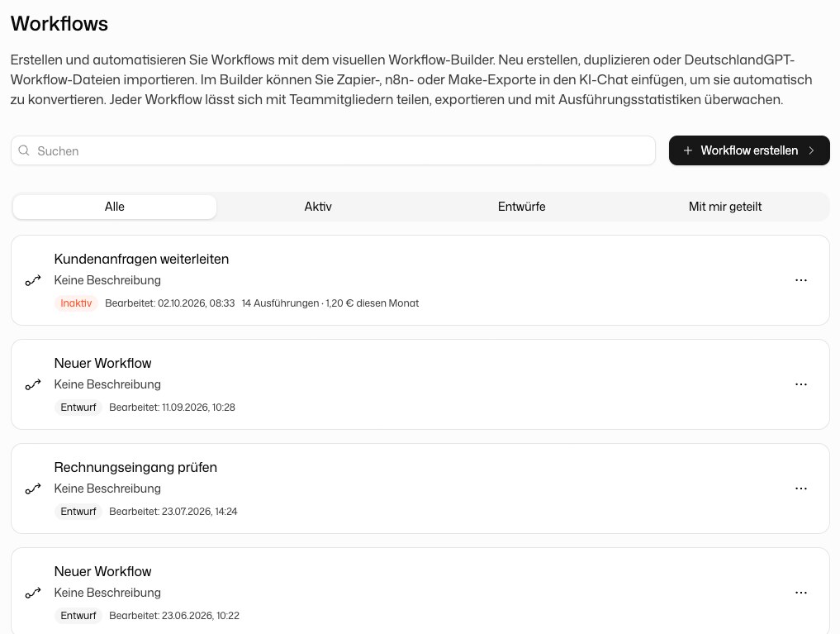The width and height of the screenshot is (840, 634).
Task: Click the Workflows page heading
Action: [x=59, y=24]
